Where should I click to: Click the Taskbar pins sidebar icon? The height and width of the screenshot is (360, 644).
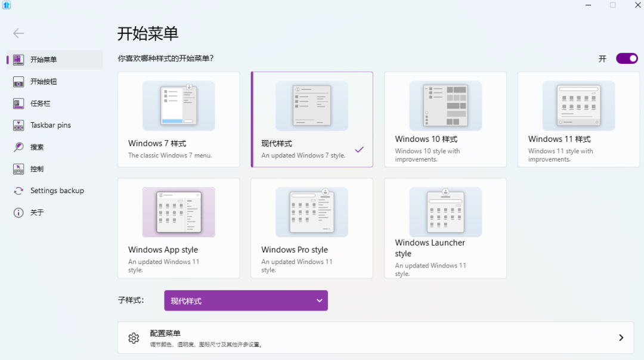tap(18, 125)
